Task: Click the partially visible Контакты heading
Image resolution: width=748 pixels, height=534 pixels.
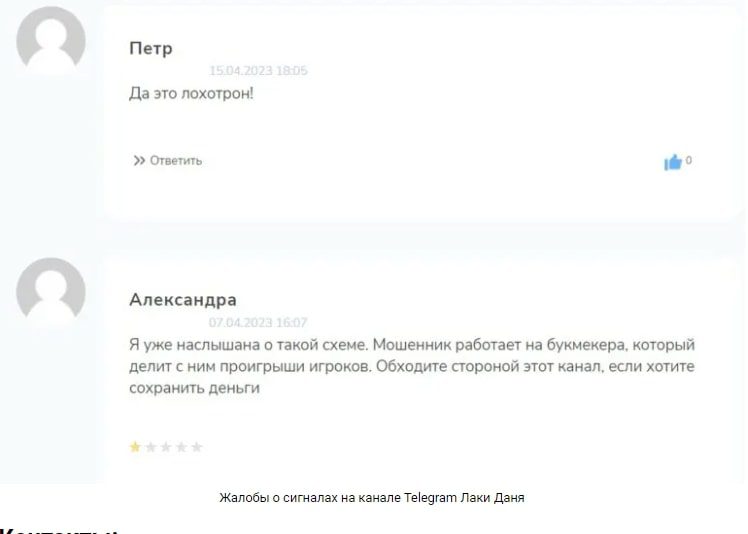Action: click(x=58, y=530)
